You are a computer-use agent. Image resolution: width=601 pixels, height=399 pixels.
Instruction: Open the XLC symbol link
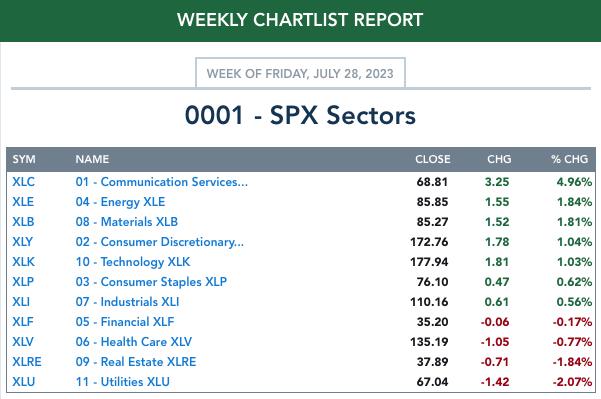coord(23,182)
